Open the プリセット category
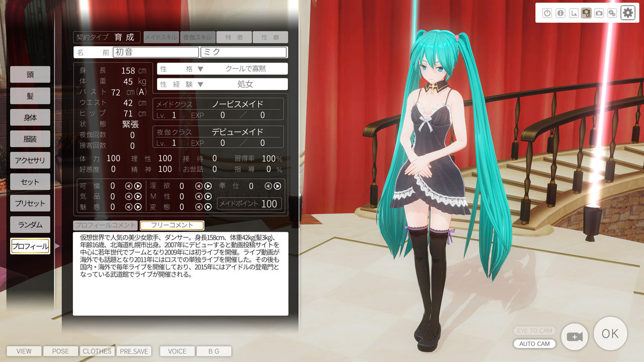 pyautogui.click(x=30, y=203)
